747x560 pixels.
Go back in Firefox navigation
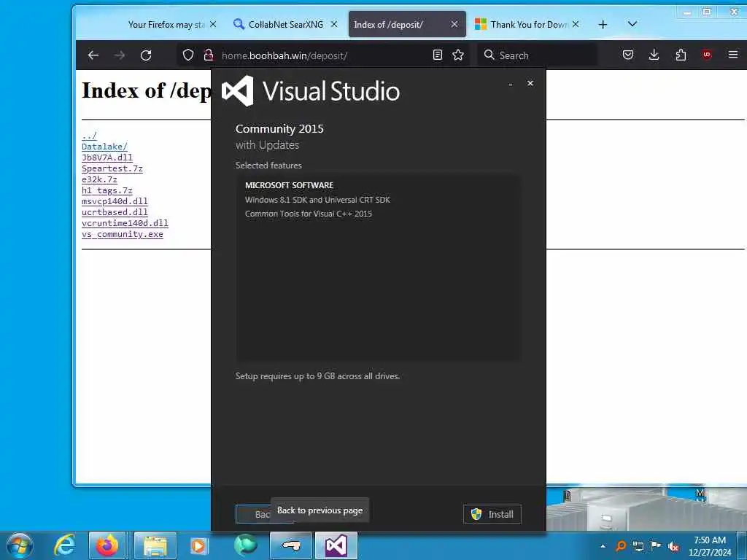pyautogui.click(x=93, y=55)
